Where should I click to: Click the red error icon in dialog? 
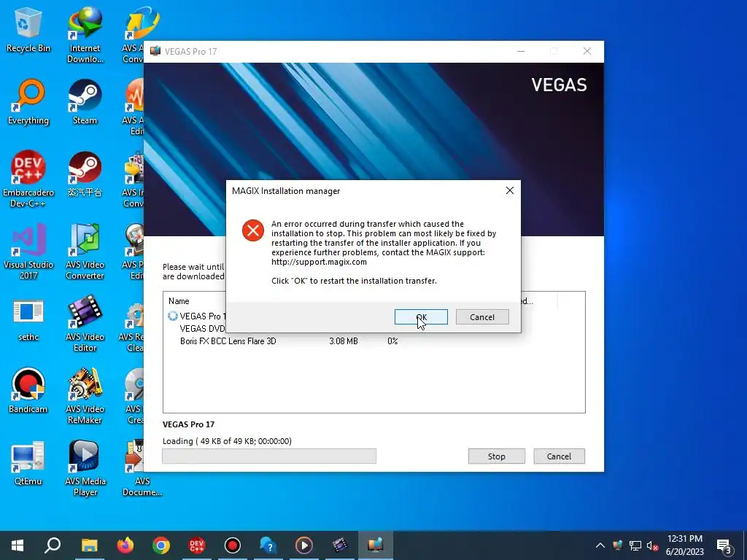click(253, 230)
